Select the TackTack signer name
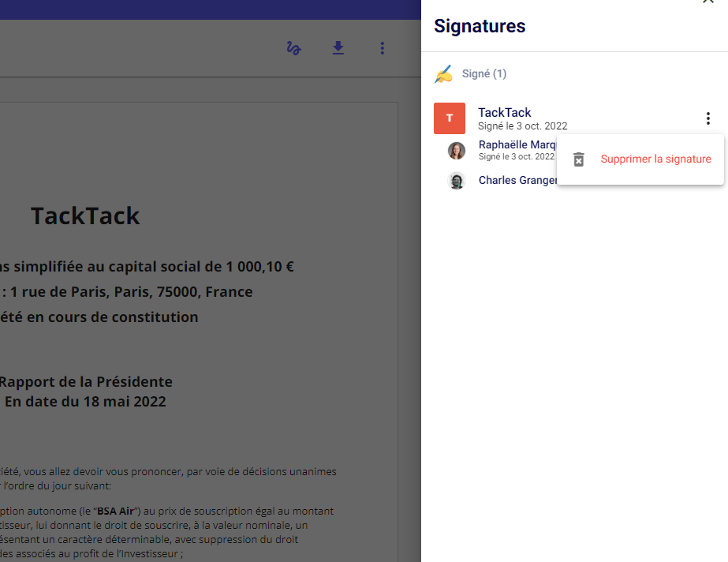728x562 pixels. click(x=505, y=113)
